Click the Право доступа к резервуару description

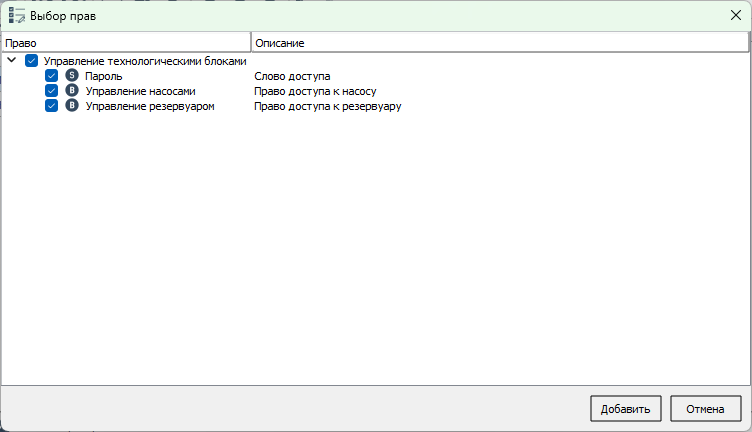pyautogui.click(x=327, y=106)
